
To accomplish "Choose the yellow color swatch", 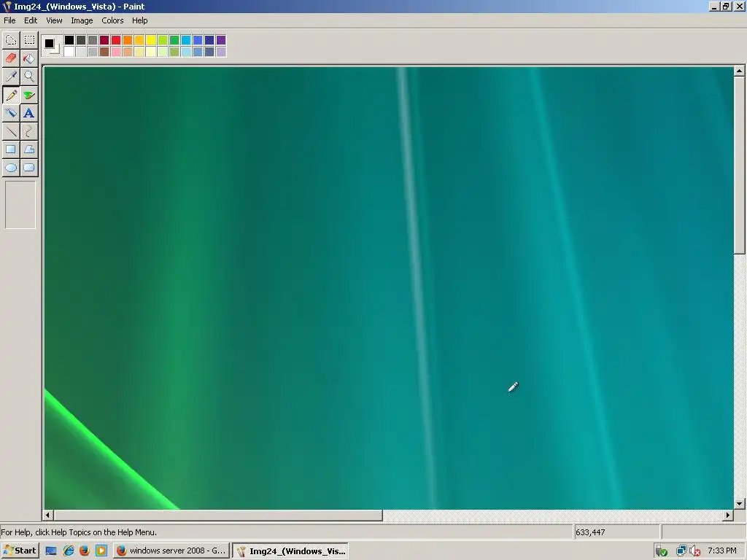I will point(151,40).
